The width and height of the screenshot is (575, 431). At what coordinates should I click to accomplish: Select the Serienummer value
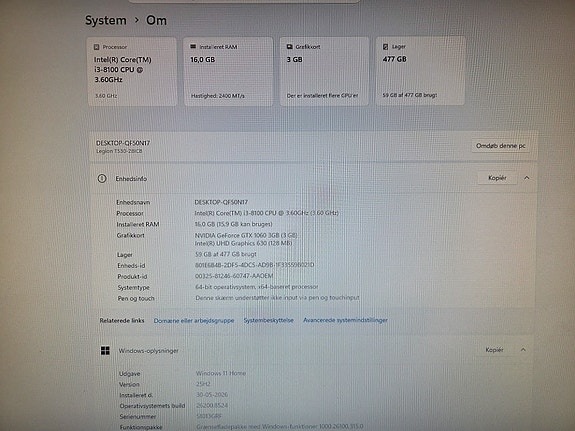(x=209, y=416)
